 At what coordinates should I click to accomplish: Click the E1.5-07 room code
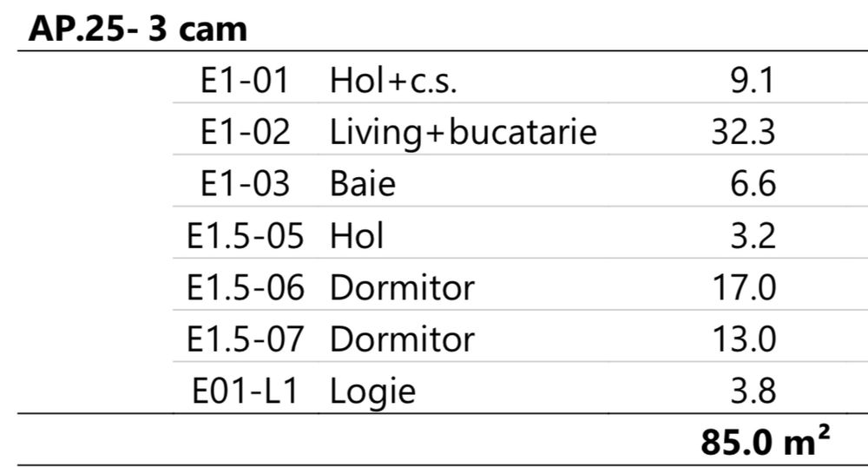tap(246, 339)
